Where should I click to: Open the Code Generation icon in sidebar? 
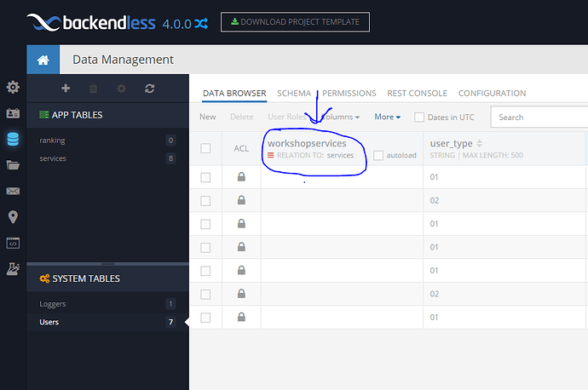click(13, 244)
